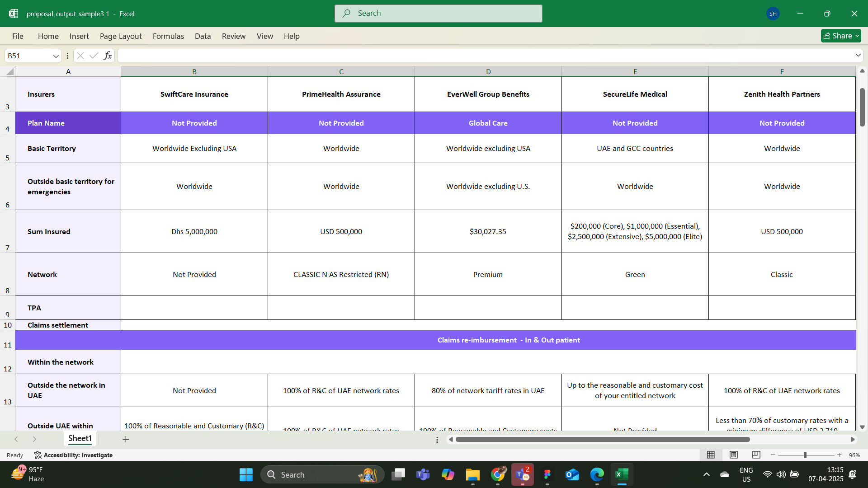Show hidden system tray icons chevron
Image resolution: width=868 pixels, height=488 pixels.
pyautogui.click(x=707, y=474)
